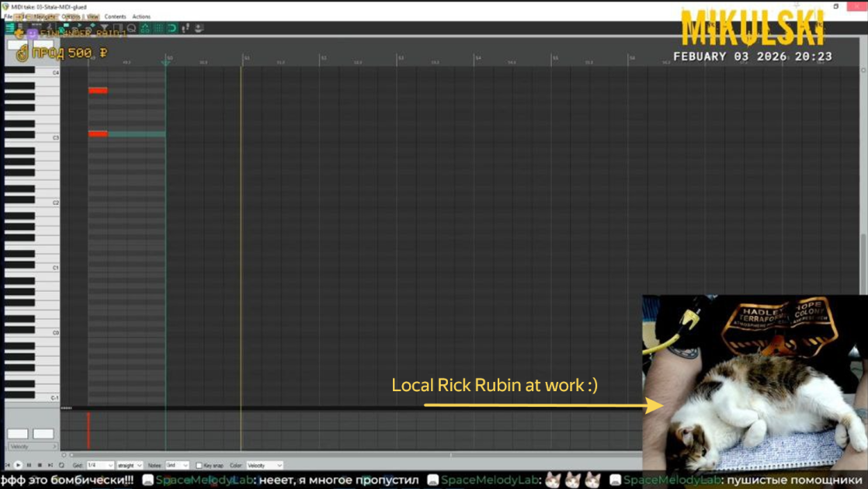Click the step input footprints icon
The width and height of the screenshot is (868, 489).
(x=186, y=28)
